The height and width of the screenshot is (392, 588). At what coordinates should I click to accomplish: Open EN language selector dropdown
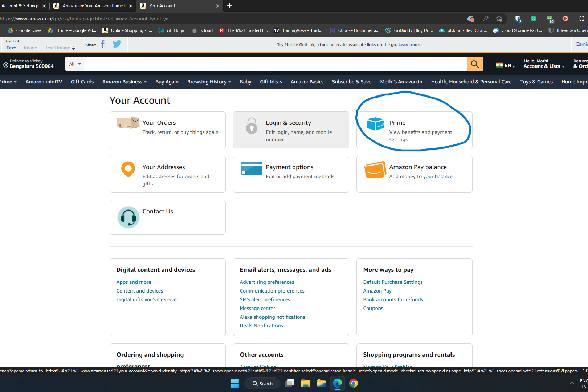click(x=505, y=66)
